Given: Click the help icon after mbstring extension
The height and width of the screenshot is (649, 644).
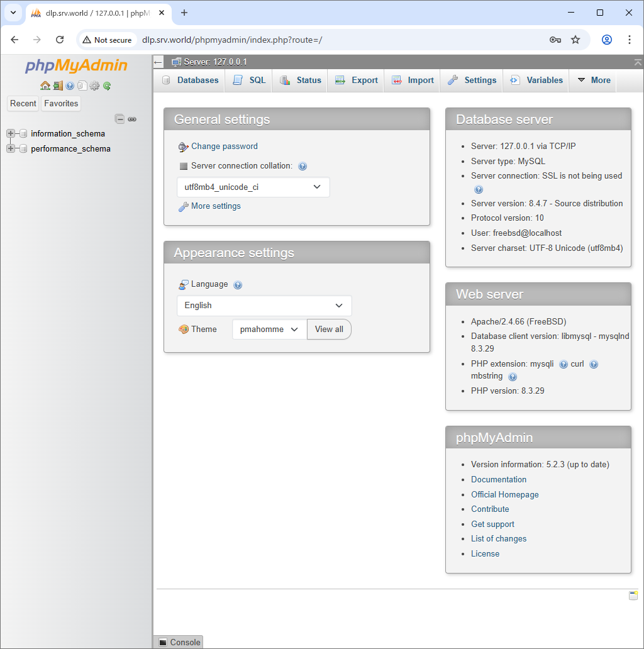Looking at the screenshot, I should click(513, 377).
